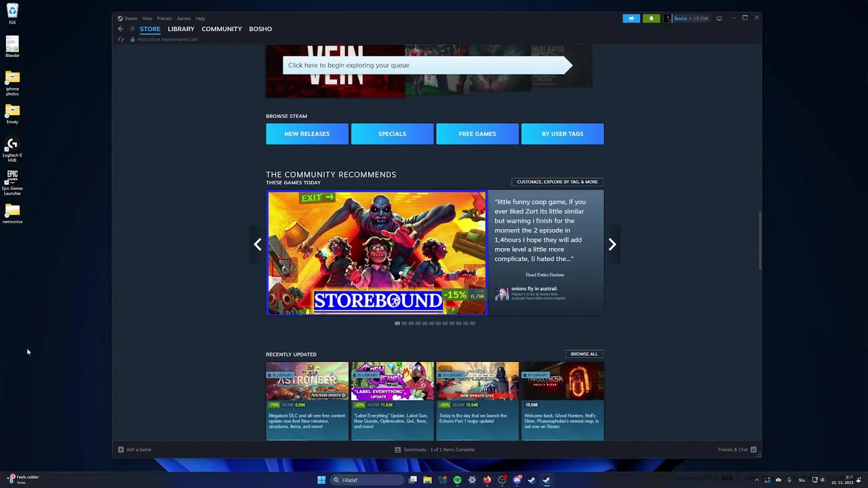The height and width of the screenshot is (488, 868).
Task: Click the Storebound game banner
Action: [377, 253]
